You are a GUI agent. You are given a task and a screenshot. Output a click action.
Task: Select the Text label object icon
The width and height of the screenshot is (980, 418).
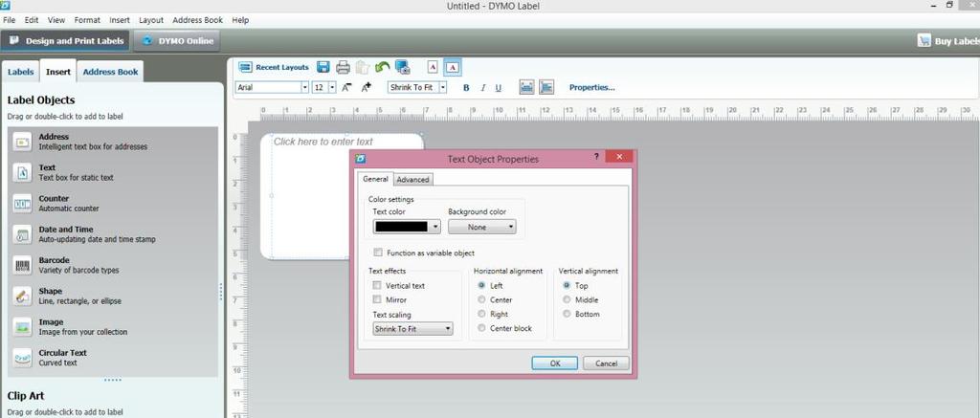(23, 172)
